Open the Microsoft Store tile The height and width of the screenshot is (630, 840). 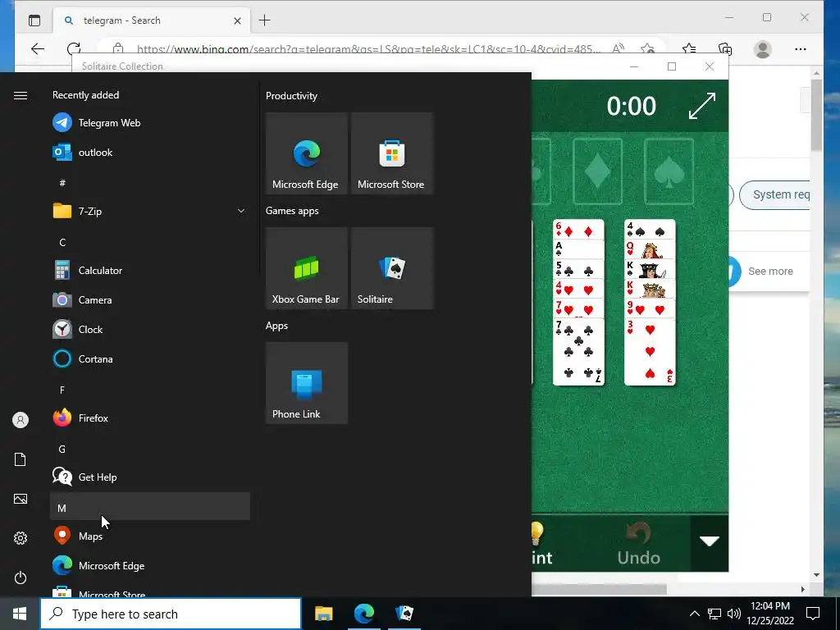[x=392, y=153]
